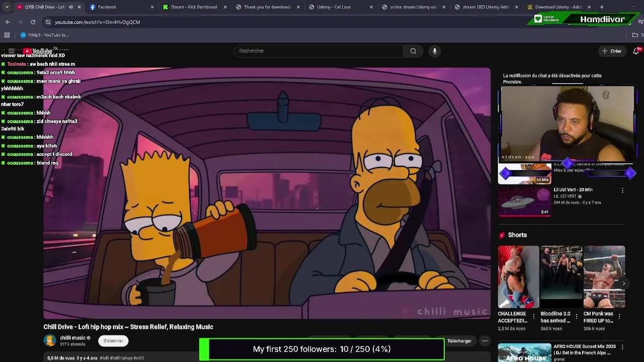644x362 pixels.
Task: Open the Download Udemy tab
Action: (557, 7)
